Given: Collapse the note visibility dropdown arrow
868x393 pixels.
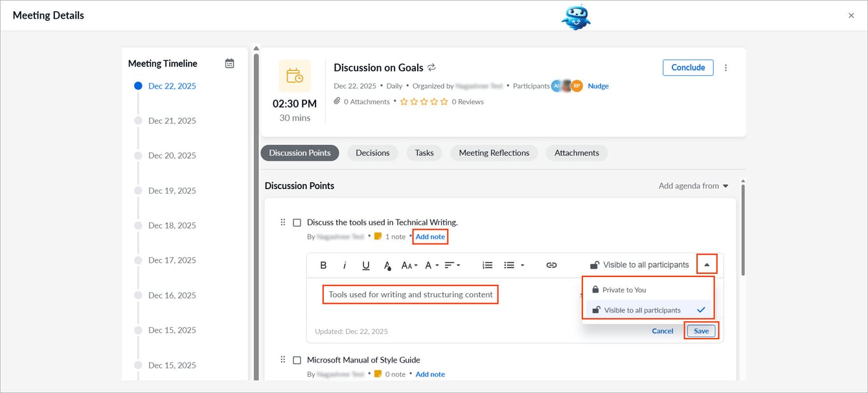Looking at the screenshot, I should 707,265.
